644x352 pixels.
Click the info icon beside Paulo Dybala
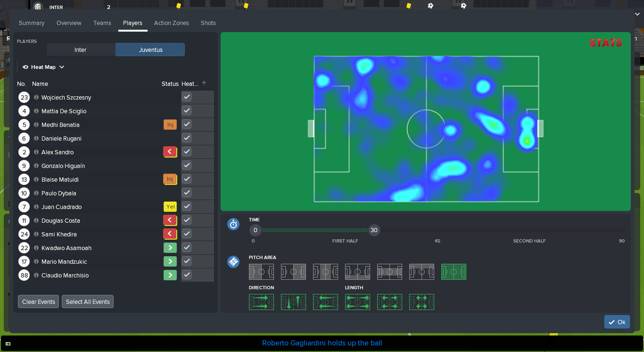pos(37,193)
